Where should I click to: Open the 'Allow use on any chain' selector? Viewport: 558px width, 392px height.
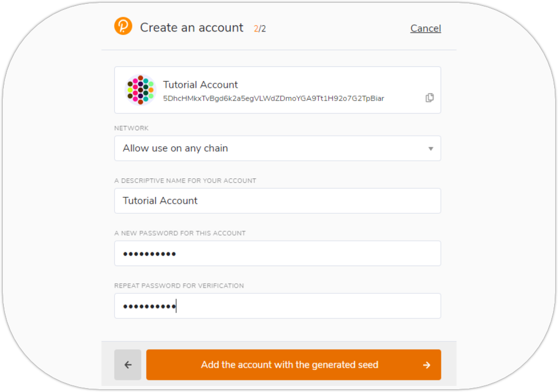(x=276, y=149)
